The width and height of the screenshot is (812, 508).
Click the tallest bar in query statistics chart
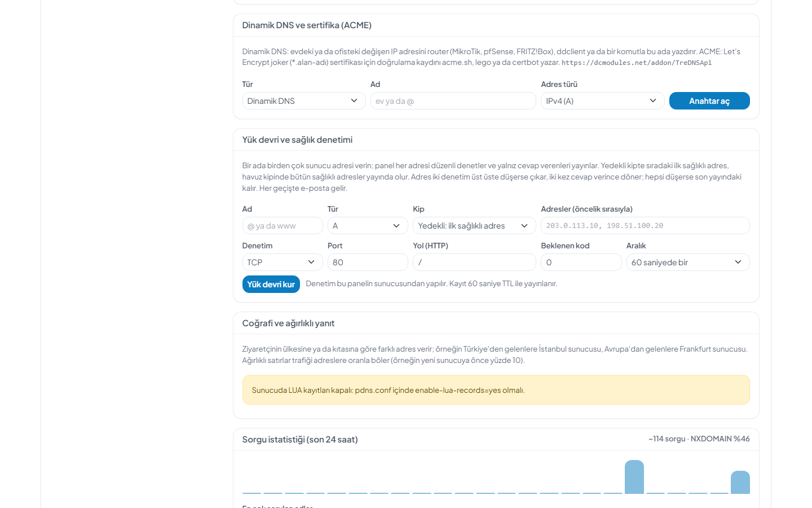(x=634, y=477)
